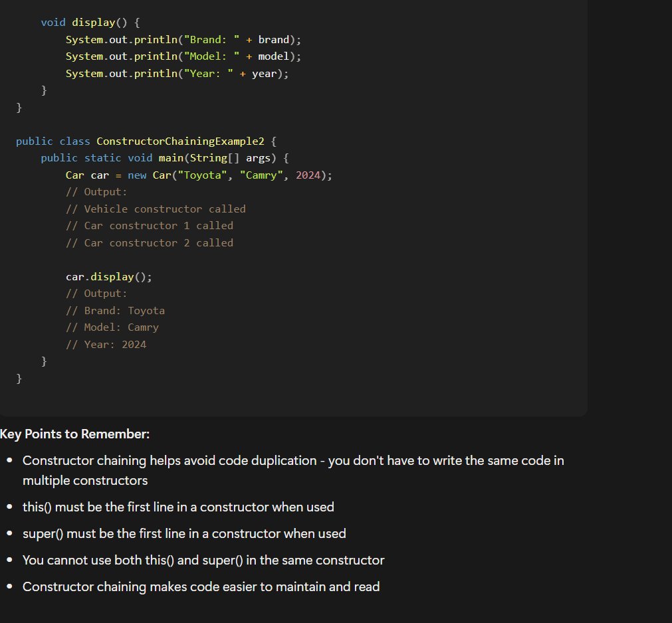Click comment 'Vehicle constructor called'
This screenshot has height=623, width=672.
coord(156,209)
